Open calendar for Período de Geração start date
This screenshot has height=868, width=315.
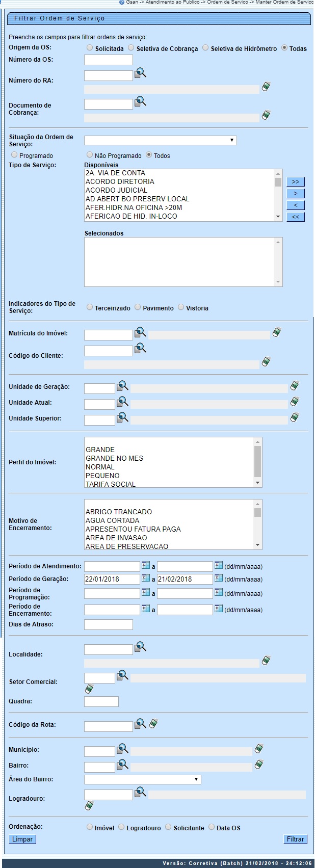[146, 578]
